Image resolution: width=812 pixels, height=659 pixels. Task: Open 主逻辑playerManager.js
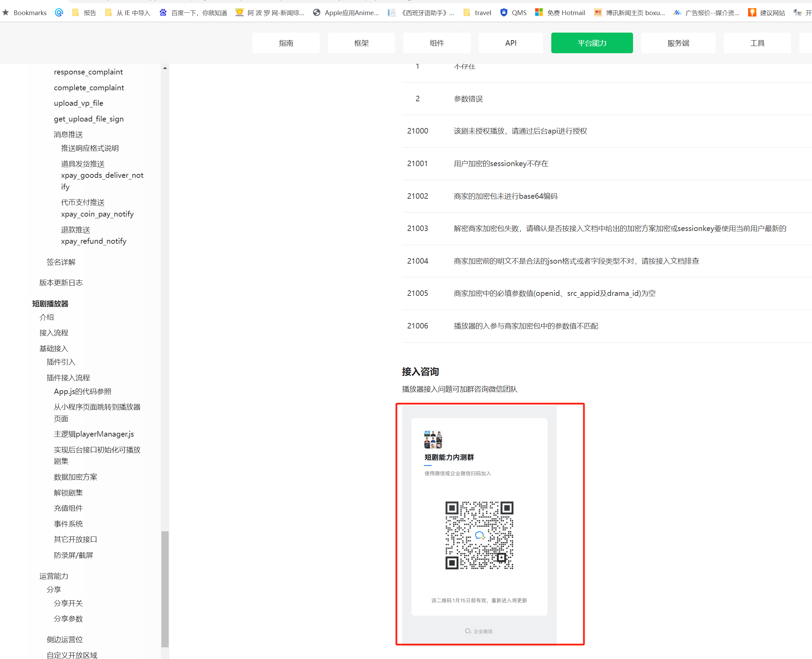pyautogui.click(x=94, y=434)
